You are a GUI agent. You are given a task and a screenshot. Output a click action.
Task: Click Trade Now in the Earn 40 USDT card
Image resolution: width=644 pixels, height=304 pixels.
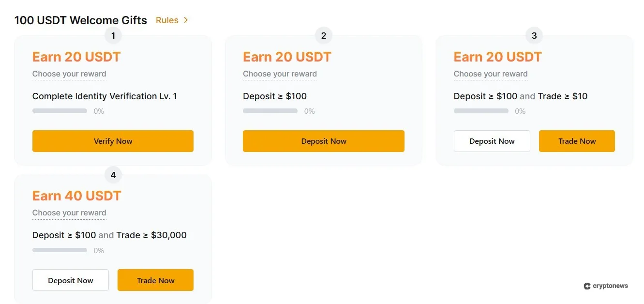pyautogui.click(x=155, y=280)
